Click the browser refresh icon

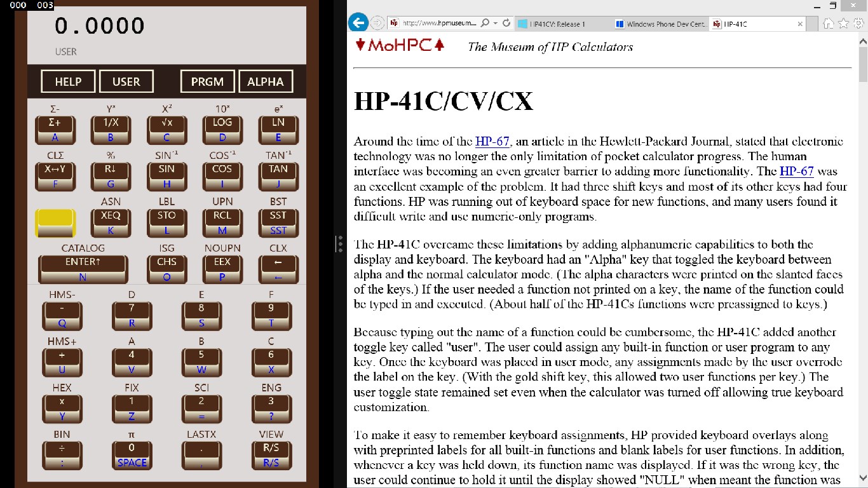click(506, 23)
